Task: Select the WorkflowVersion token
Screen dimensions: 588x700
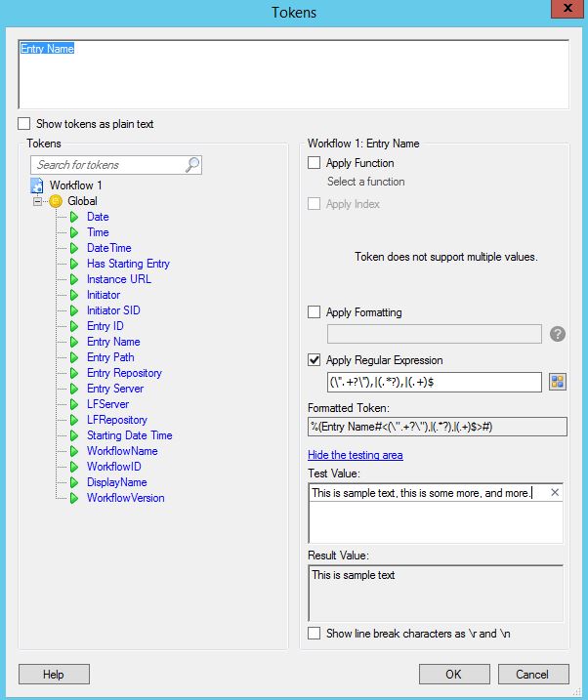Action: pyautogui.click(x=125, y=498)
